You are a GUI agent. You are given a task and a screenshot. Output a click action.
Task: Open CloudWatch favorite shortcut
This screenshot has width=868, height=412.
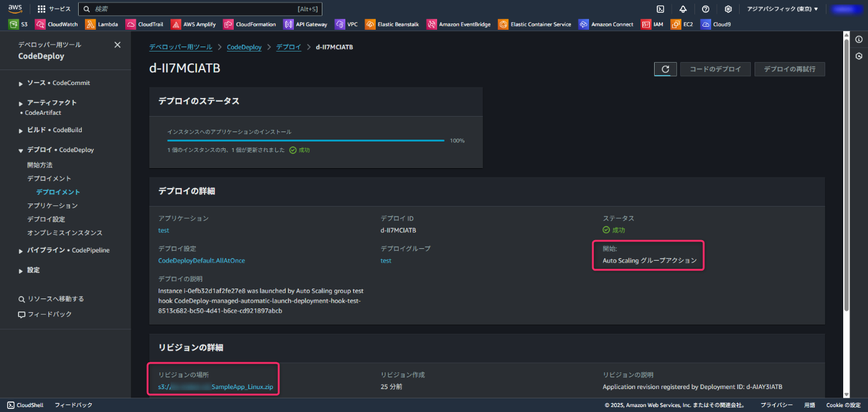point(57,24)
